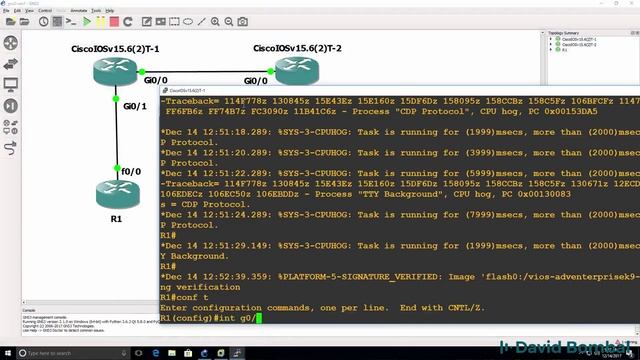Click the R1(config)# terminal prompt line
The width and height of the screenshot is (640, 360).
[211, 318]
